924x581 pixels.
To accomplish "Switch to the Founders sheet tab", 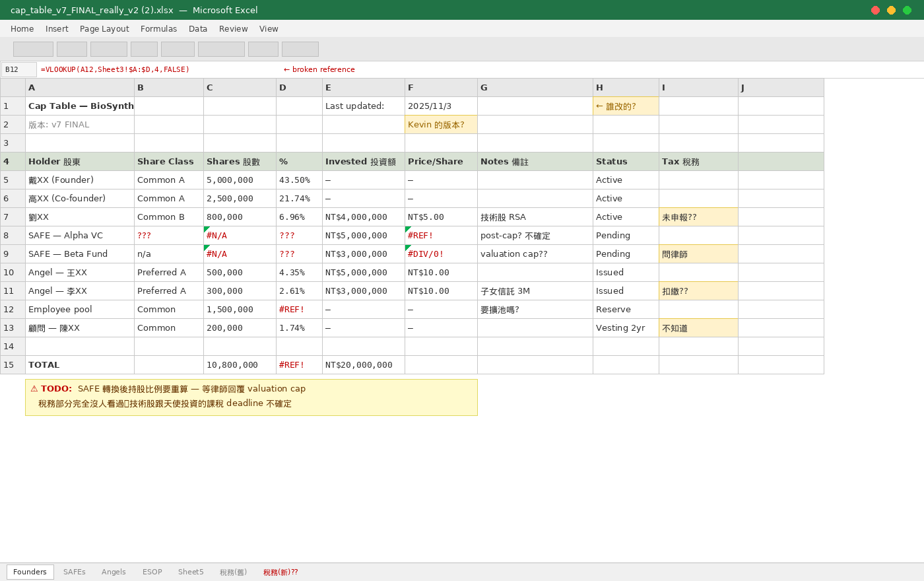I will pos(30,572).
